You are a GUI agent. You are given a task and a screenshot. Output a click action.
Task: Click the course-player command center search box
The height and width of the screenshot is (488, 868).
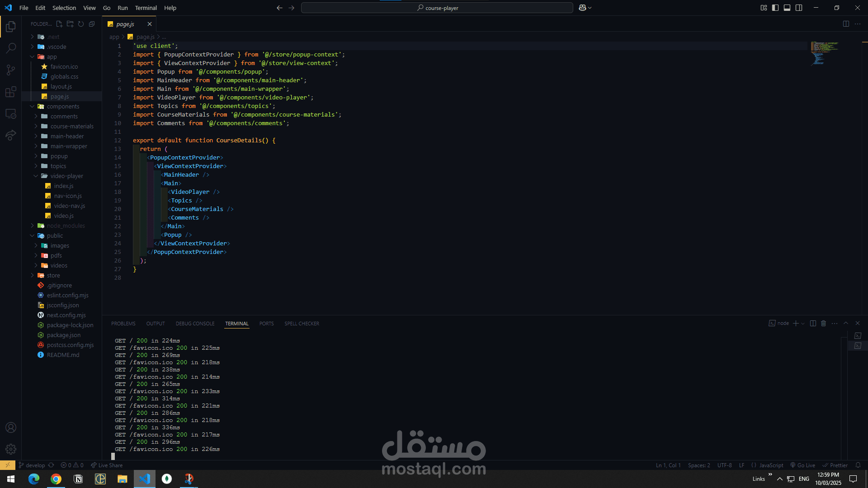coord(437,8)
